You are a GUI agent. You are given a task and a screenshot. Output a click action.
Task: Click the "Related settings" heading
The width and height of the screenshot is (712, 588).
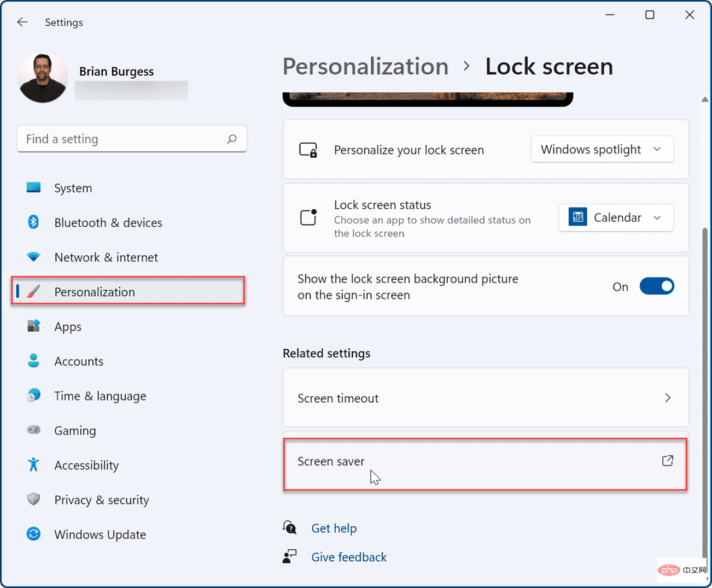coord(326,354)
